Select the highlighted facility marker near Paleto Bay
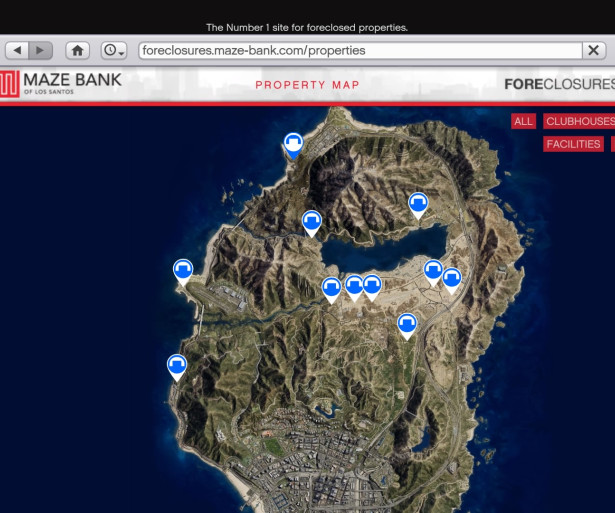Viewport: 615px width, 513px height. click(x=293, y=146)
